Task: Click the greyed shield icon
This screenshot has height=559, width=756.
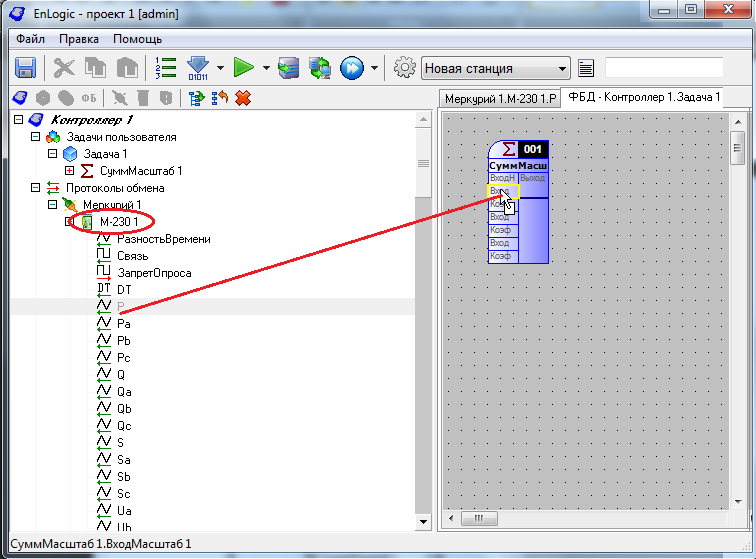Action: (166, 98)
